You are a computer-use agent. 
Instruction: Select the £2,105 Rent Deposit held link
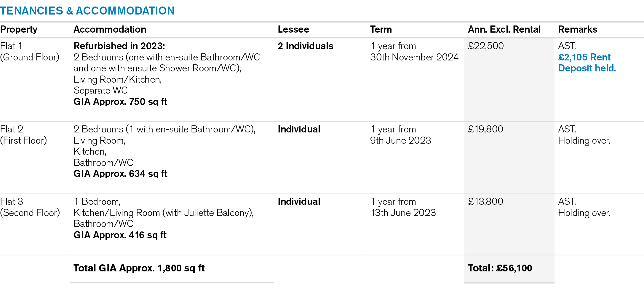[587, 63]
